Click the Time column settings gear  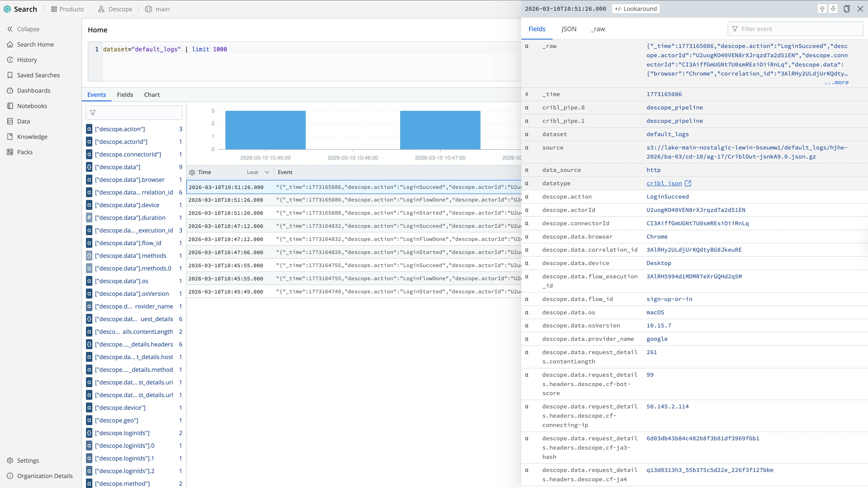click(192, 172)
